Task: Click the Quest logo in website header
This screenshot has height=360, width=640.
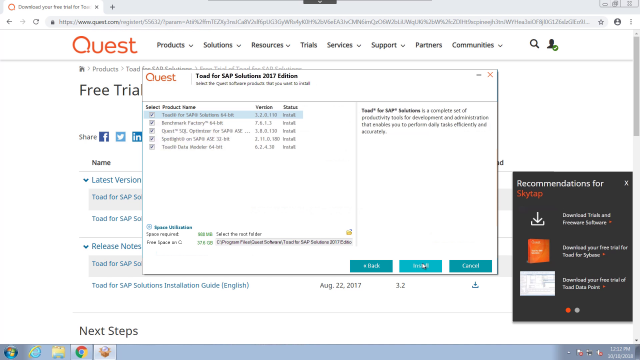Action: point(104,45)
